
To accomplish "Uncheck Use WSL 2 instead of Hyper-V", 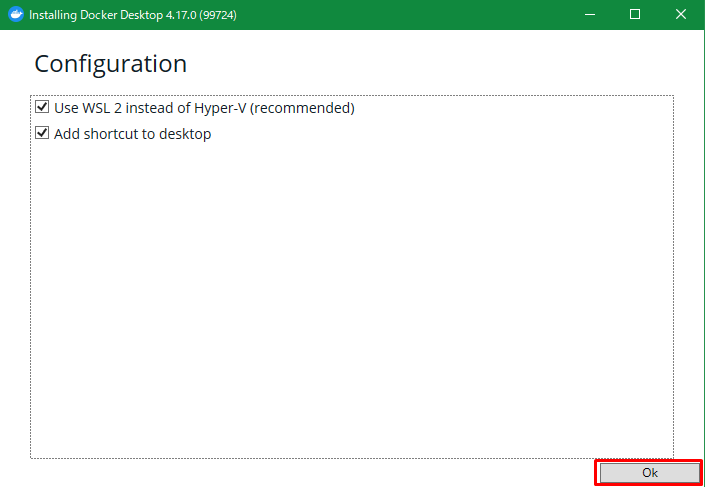I will (x=42, y=107).
